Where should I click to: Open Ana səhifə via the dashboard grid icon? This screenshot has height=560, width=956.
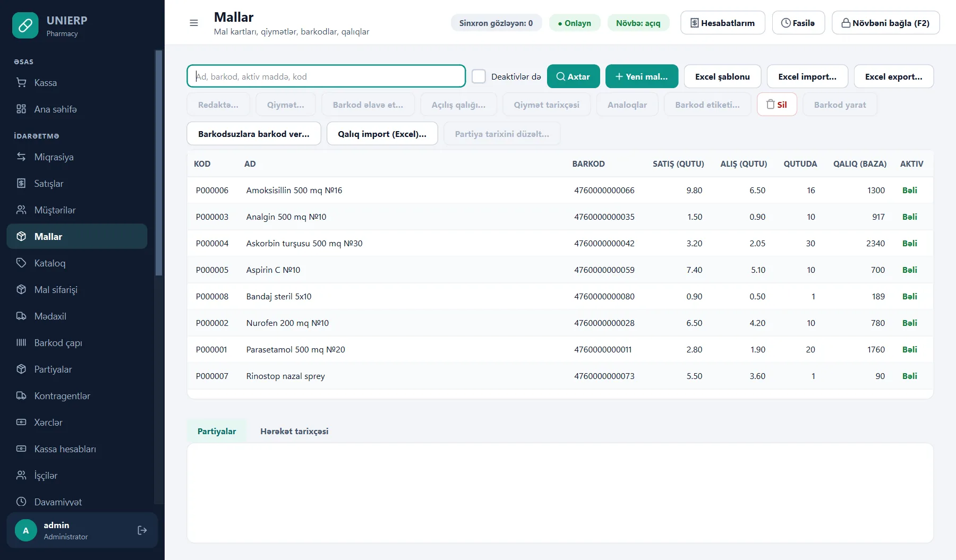pos(21,109)
